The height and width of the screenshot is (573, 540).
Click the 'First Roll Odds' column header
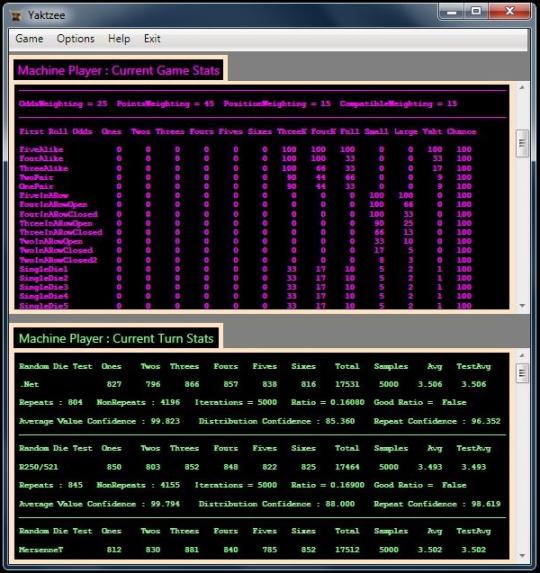(56, 131)
